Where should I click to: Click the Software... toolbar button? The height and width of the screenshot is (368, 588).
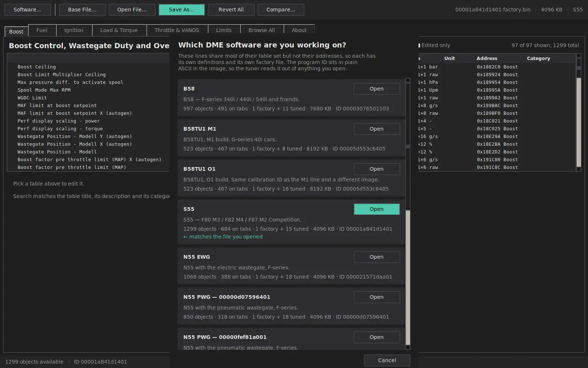pyautogui.click(x=28, y=10)
